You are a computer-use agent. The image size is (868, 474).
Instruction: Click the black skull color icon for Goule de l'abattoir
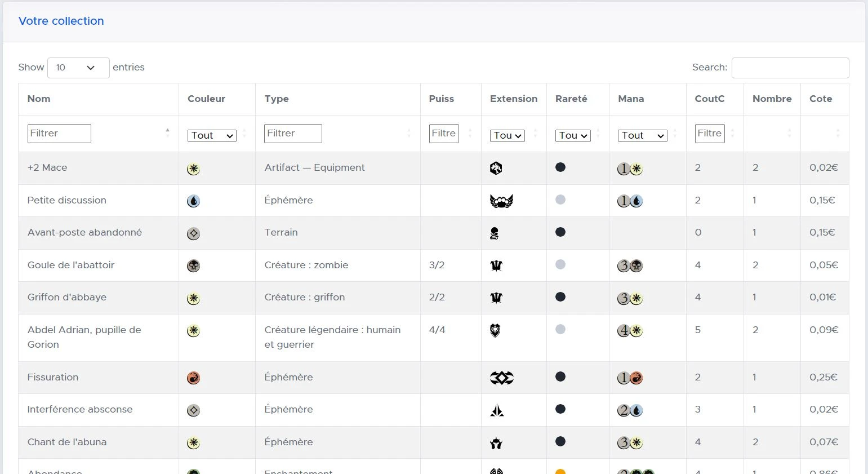(193, 266)
